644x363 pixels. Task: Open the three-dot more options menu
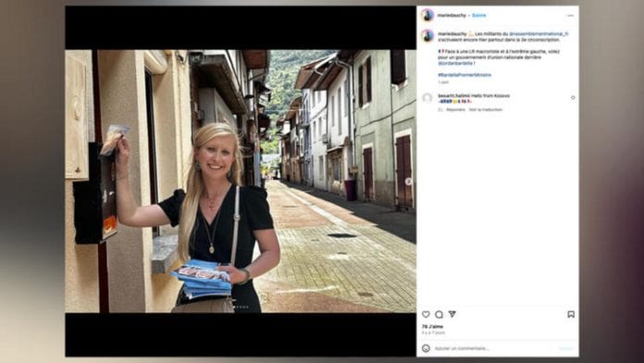coord(570,16)
